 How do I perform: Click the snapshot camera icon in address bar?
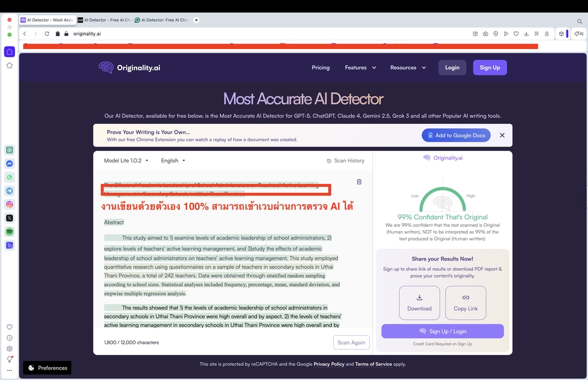point(485,34)
